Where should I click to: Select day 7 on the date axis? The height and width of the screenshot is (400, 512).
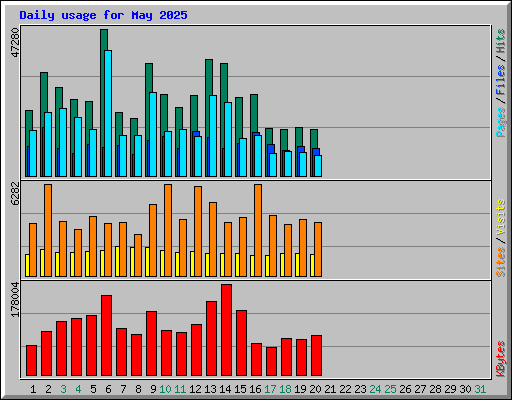click(123, 389)
